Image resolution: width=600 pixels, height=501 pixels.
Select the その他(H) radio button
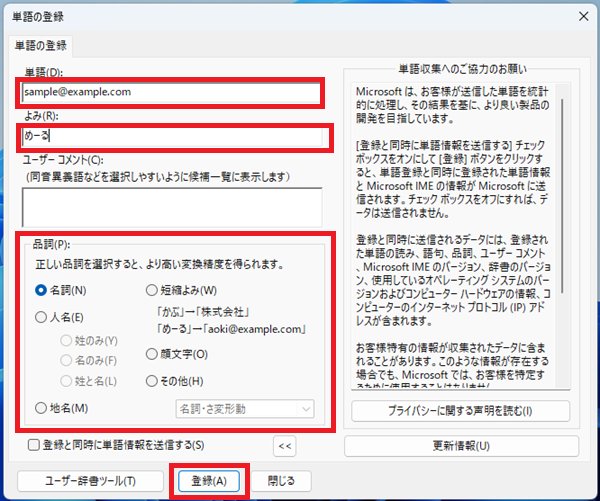point(153,380)
